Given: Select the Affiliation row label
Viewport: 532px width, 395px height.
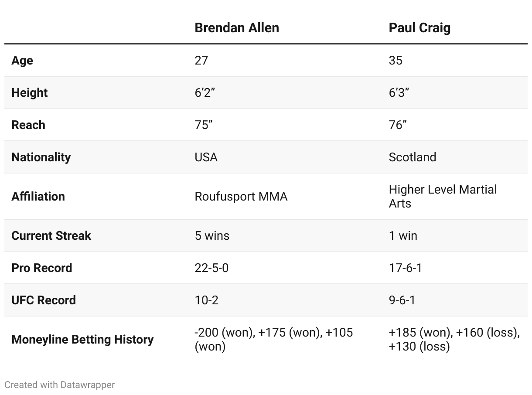Looking at the screenshot, I should pos(38,196).
